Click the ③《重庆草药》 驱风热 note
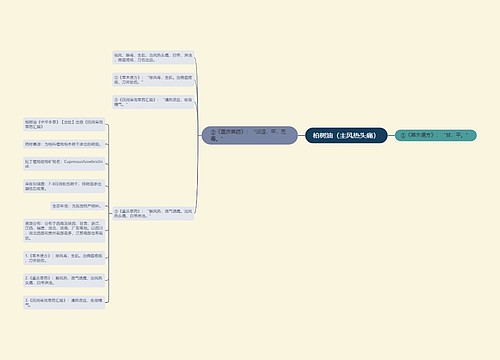500x360 pixels. click(x=153, y=213)
